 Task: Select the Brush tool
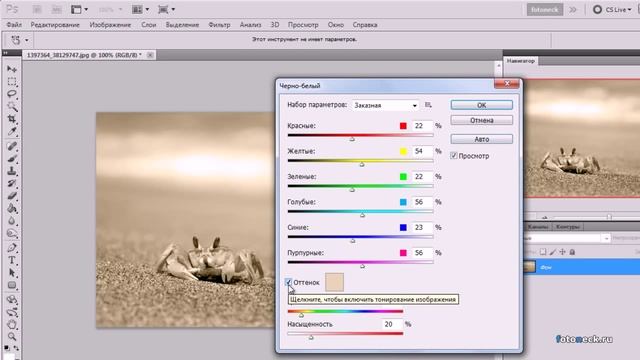coord(12,158)
